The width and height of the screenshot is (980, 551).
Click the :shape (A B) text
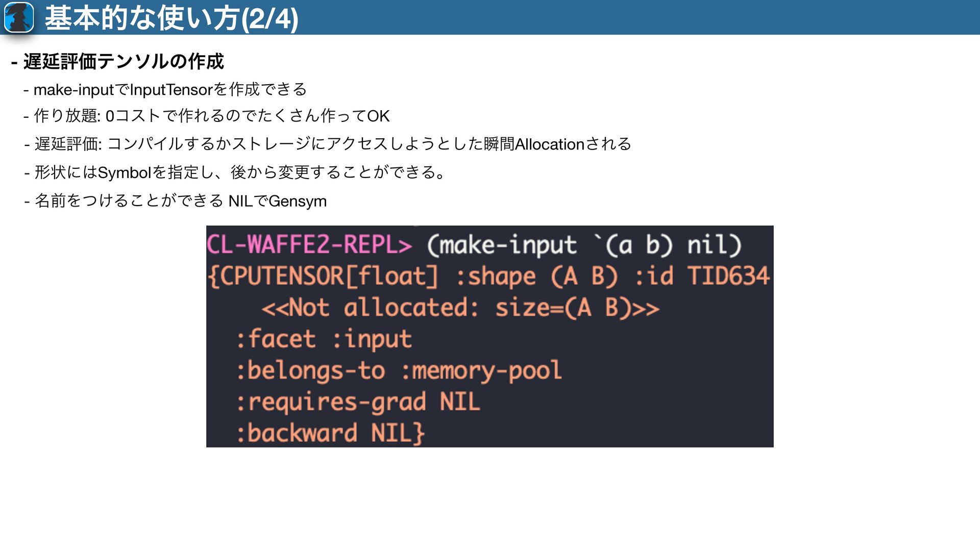pos(537,276)
